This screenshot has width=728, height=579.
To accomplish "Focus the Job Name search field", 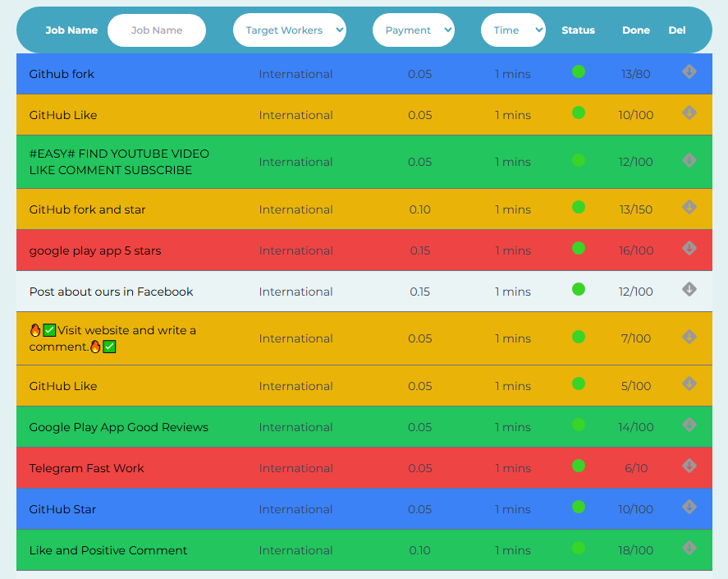I will [x=157, y=30].
